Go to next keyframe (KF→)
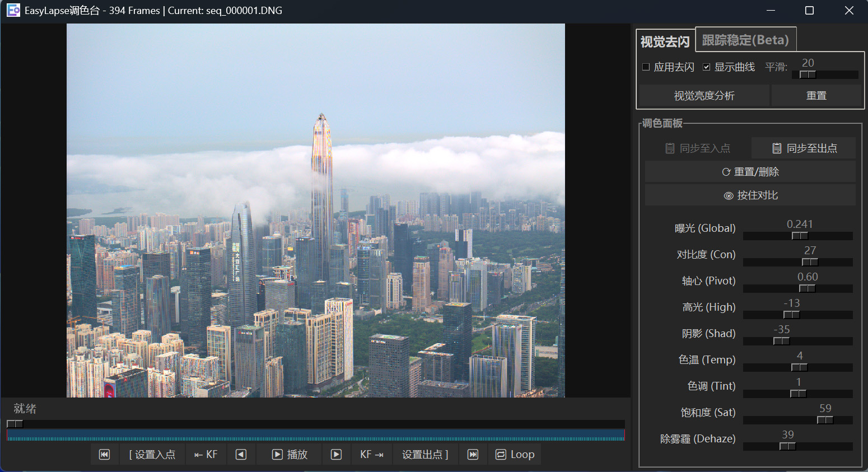 click(371, 454)
